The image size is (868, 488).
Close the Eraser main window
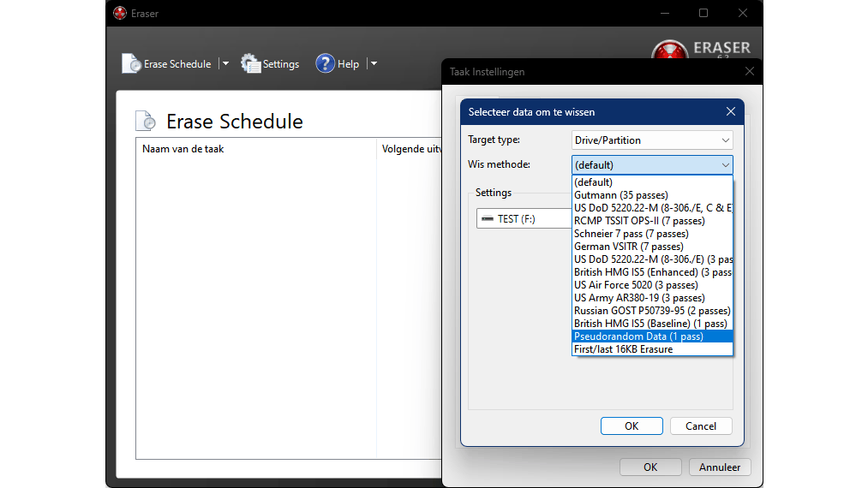[743, 13]
